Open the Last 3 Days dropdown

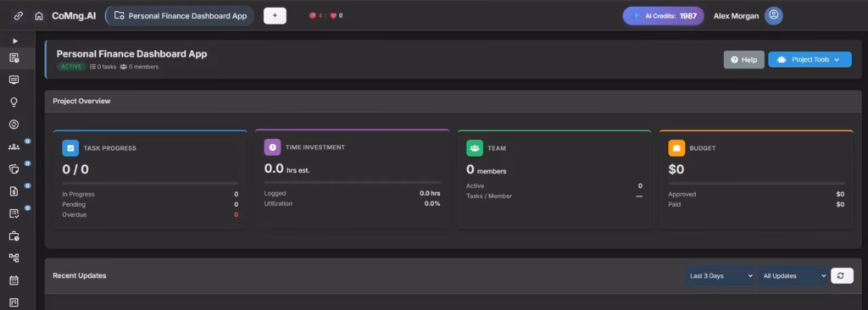[x=720, y=275]
